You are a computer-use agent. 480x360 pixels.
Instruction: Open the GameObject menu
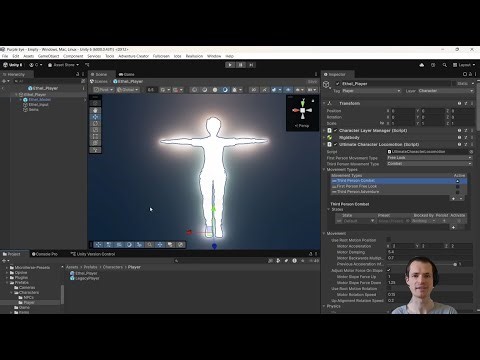(48, 56)
